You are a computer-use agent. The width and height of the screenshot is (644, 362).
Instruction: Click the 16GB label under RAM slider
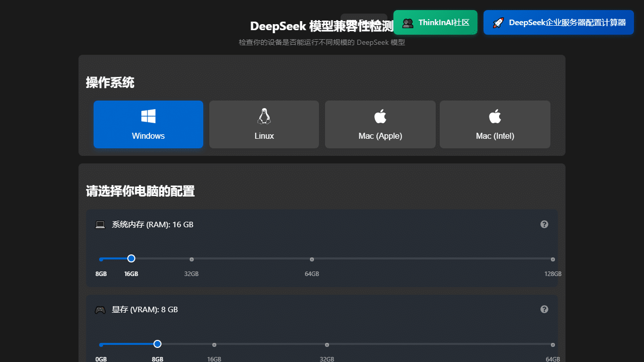(x=131, y=274)
